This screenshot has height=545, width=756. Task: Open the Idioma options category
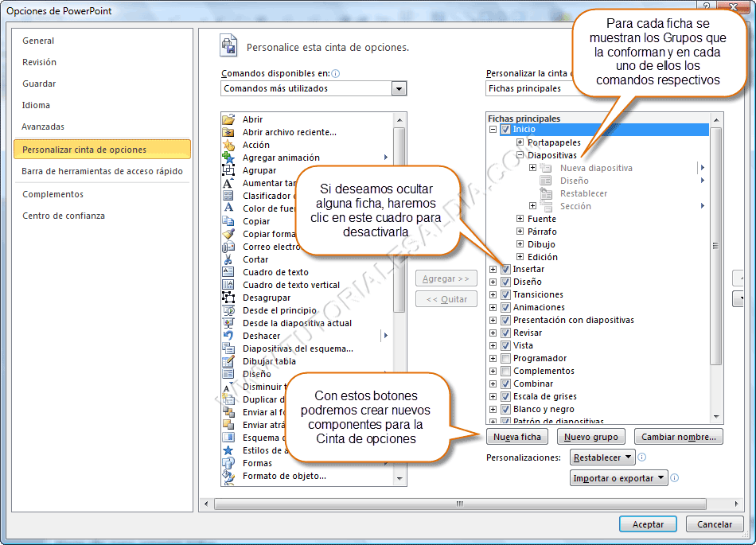coord(36,105)
